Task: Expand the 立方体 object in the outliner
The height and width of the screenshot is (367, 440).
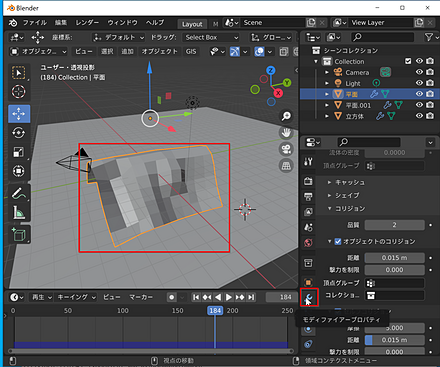Action: click(327, 116)
